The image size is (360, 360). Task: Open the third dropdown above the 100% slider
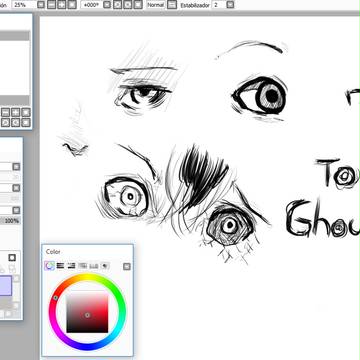click(16, 210)
